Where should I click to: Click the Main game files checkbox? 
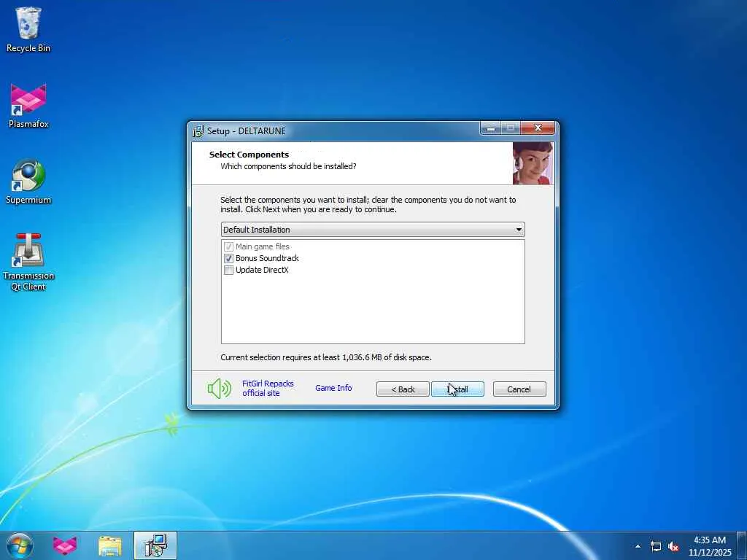pyautogui.click(x=228, y=246)
